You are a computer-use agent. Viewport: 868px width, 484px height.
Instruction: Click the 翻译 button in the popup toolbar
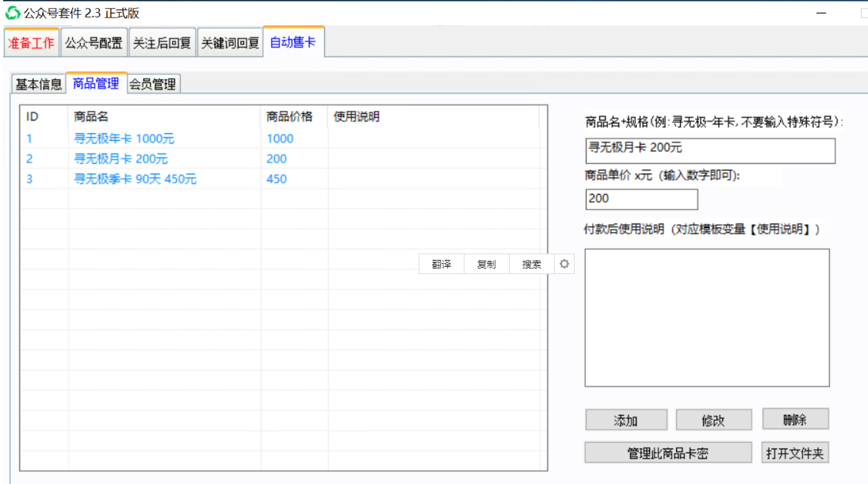tap(441, 264)
